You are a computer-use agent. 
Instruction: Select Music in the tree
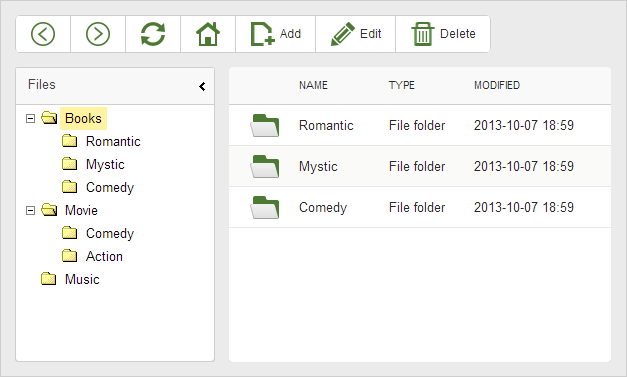pos(82,279)
